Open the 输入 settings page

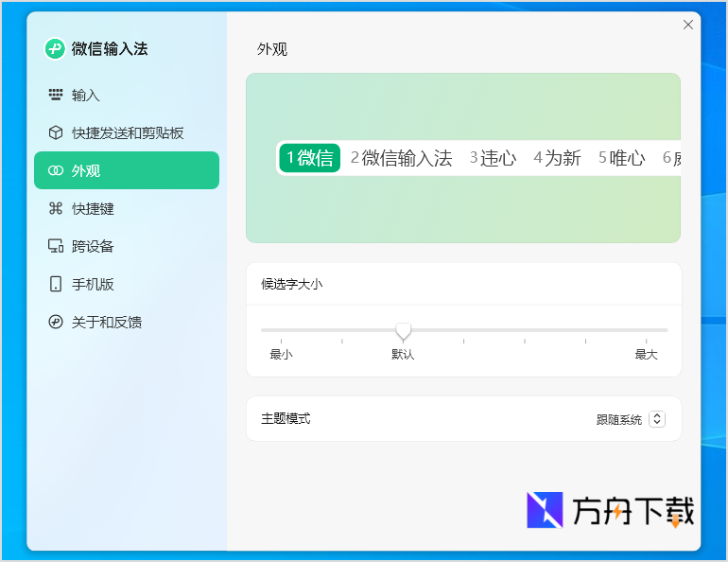(127, 95)
